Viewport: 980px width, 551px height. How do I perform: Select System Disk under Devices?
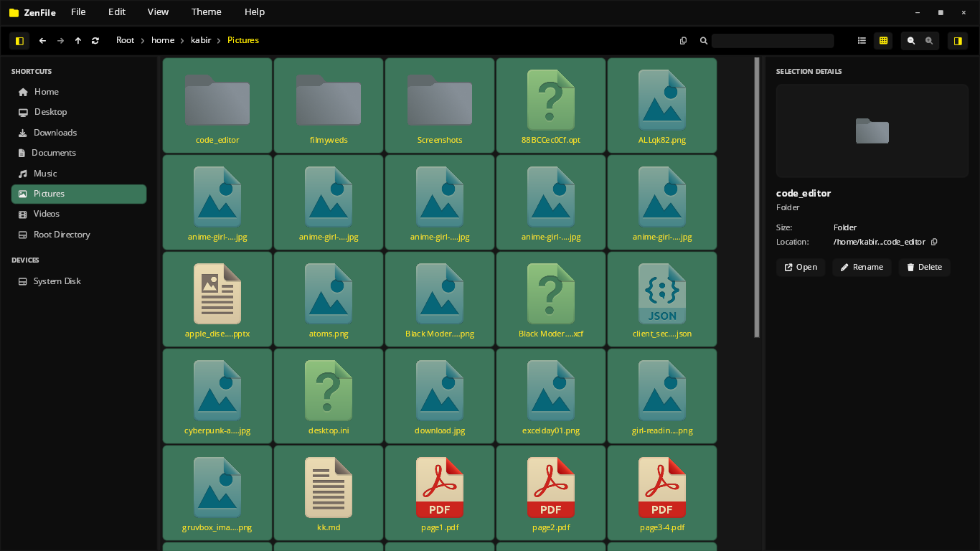click(x=79, y=281)
